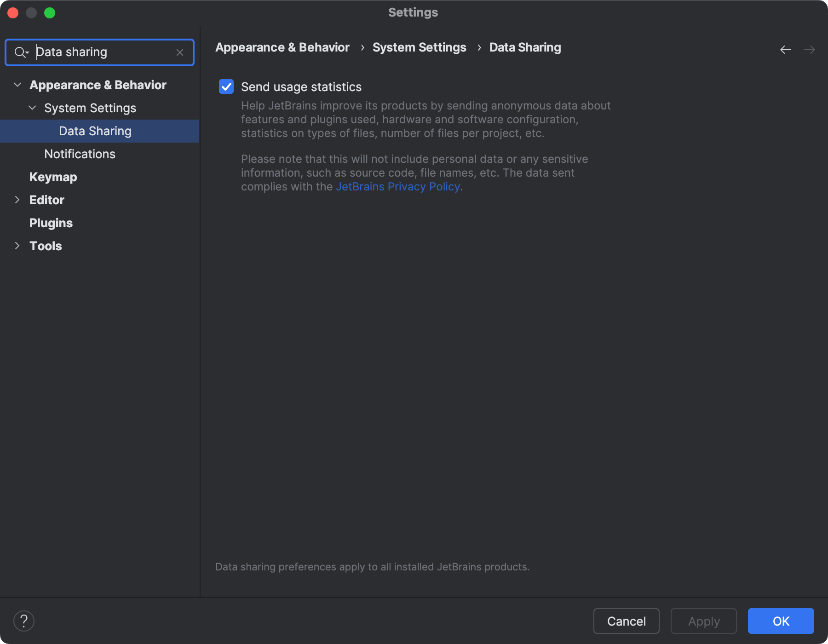Viewport: 828px width, 644px height.
Task: Clear the search query with the X icon
Action: (180, 52)
